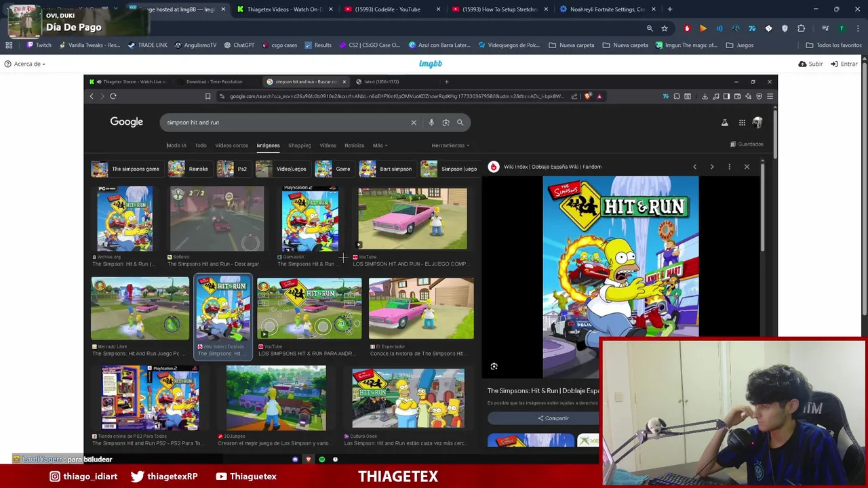This screenshot has width=868, height=488.
Task: Open the Todos los favoritos folder
Action: (x=833, y=45)
